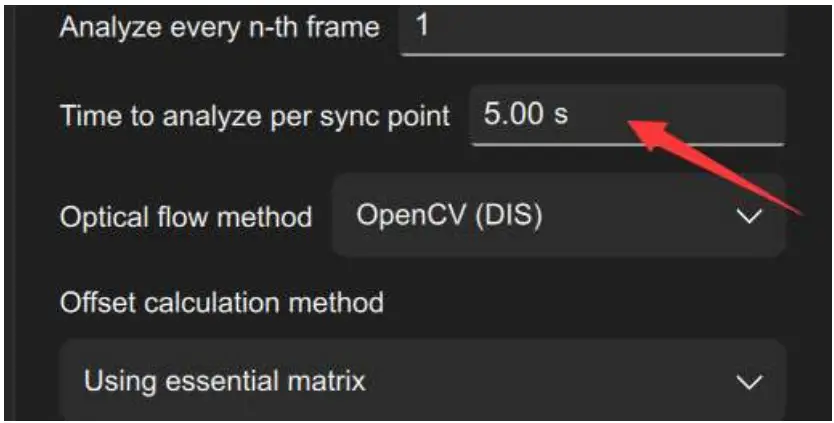834x423 pixels.
Task: Click the "Using essential matrix" selected value text
Action: tap(225, 381)
